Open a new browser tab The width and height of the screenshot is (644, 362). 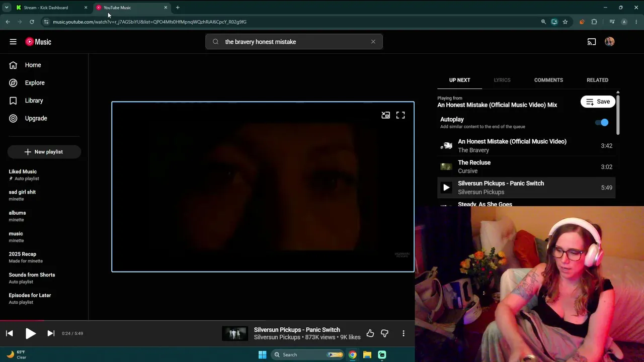pos(178,8)
